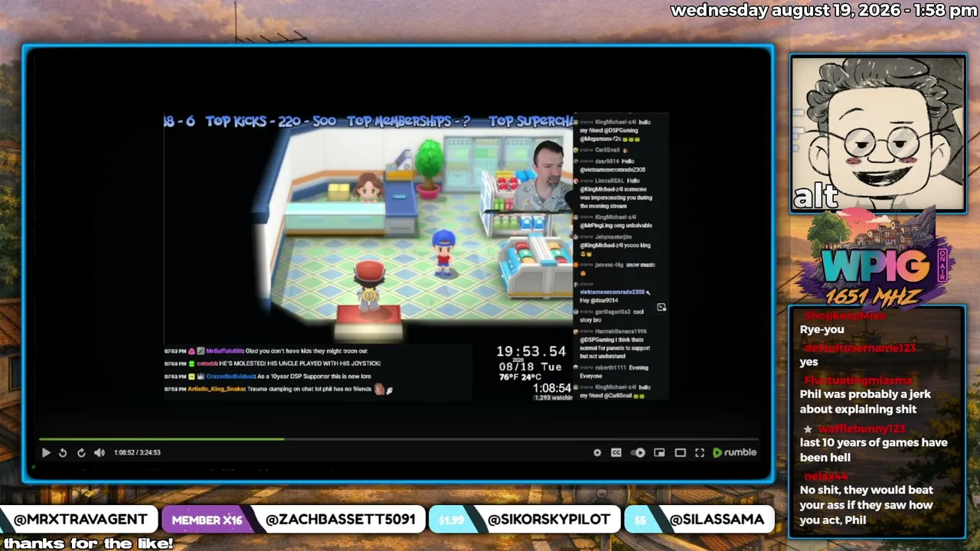The image size is (980, 551).
Task: Click the streamer webcam in the video
Action: 542,174
